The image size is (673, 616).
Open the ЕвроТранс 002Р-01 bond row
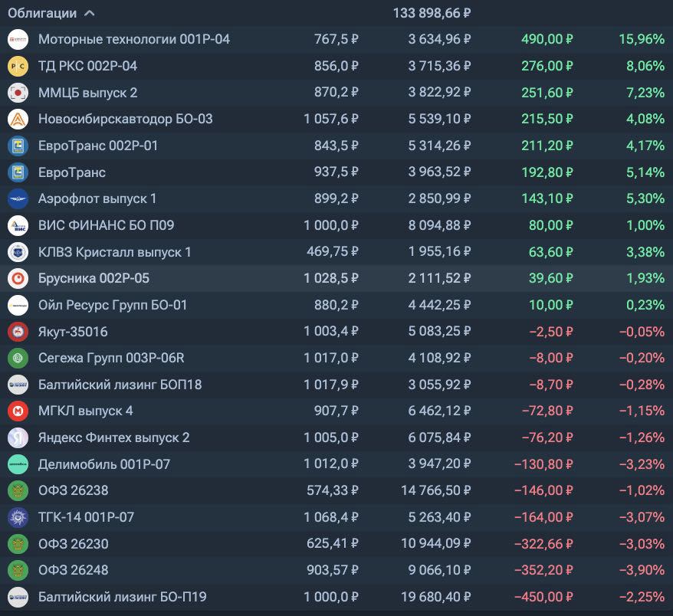(98, 146)
